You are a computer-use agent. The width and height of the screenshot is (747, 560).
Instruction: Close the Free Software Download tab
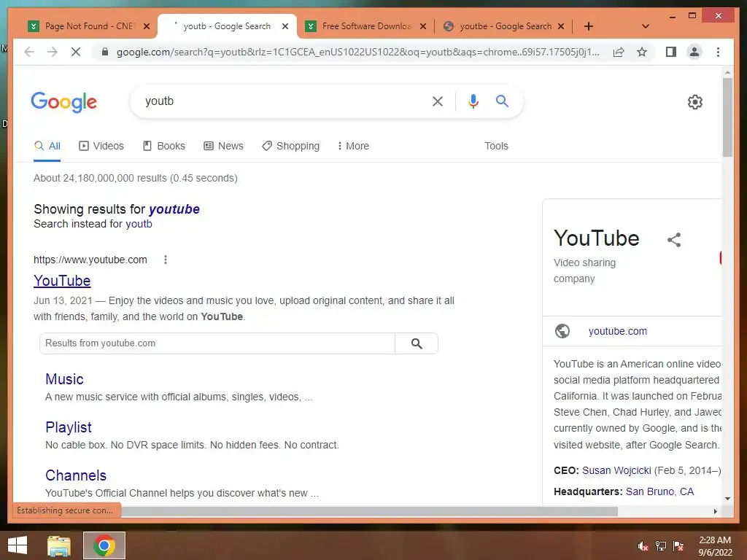coord(422,26)
